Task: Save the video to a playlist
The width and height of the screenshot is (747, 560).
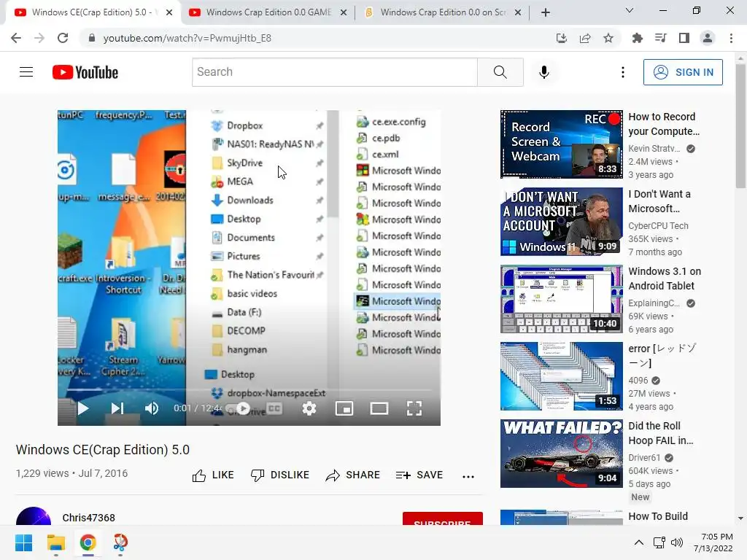Action: [419, 475]
